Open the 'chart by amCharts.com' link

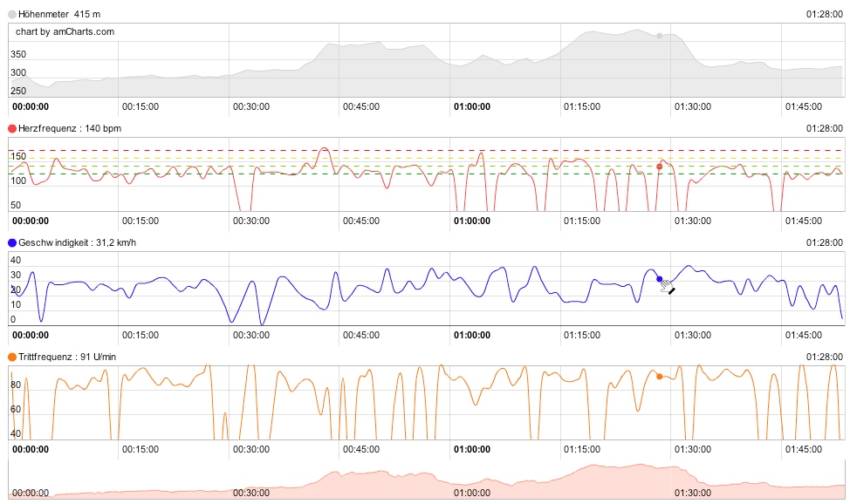(x=65, y=31)
